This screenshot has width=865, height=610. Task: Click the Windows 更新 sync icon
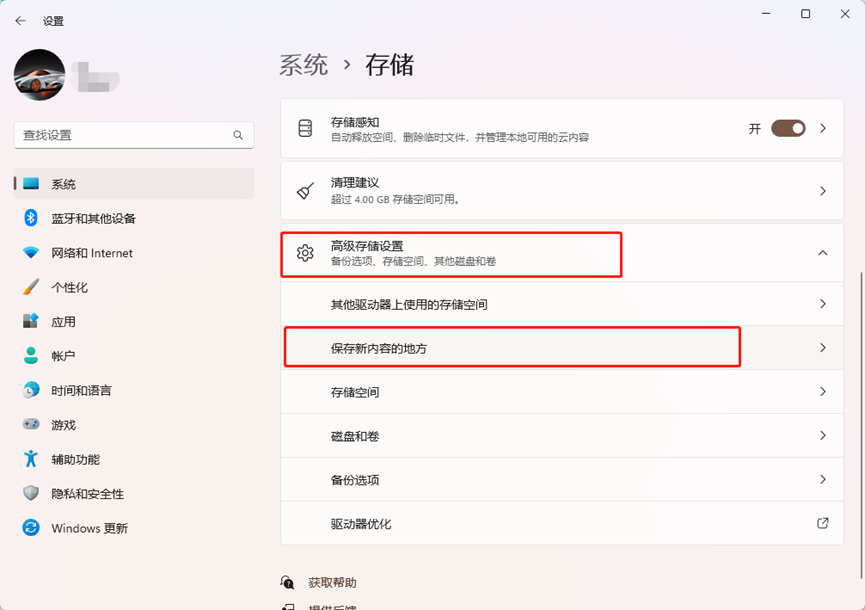31,528
